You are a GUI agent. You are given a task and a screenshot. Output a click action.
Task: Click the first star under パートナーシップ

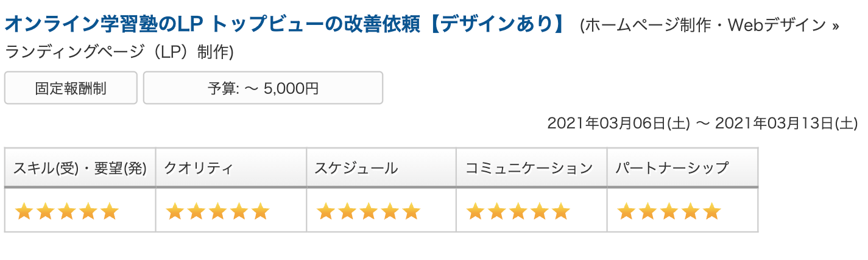click(626, 211)
